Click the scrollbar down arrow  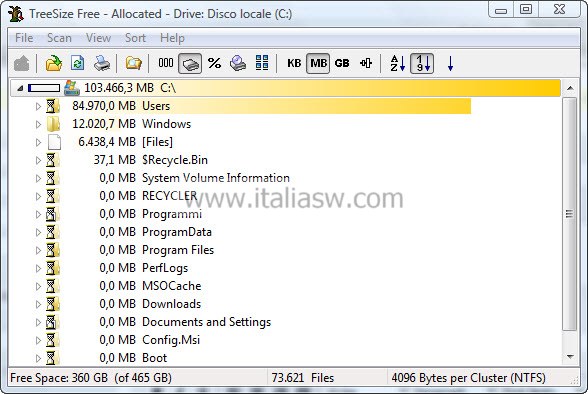tap(570, 357)
